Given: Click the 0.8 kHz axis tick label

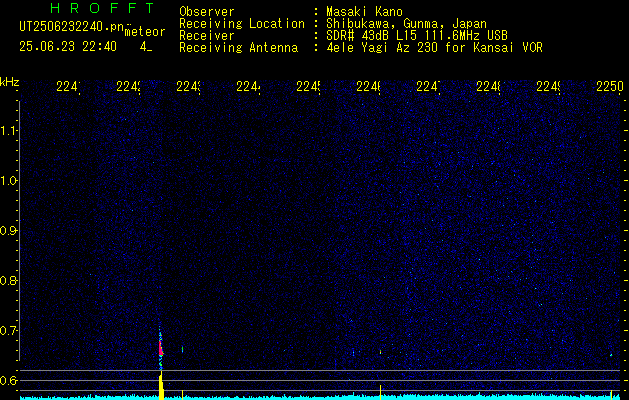Looking at the screenshot, I should (x=8, y=280).
